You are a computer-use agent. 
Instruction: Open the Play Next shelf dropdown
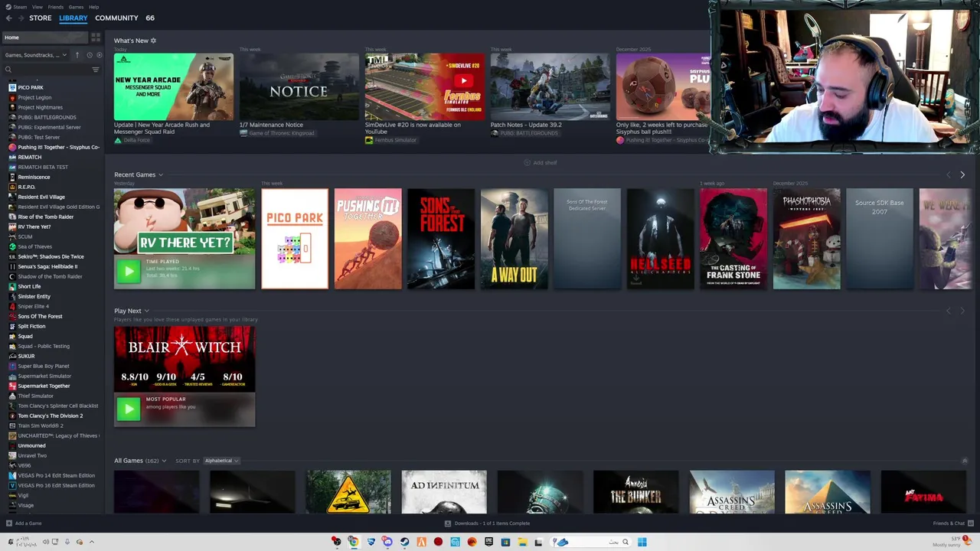(x=146, y=311)
